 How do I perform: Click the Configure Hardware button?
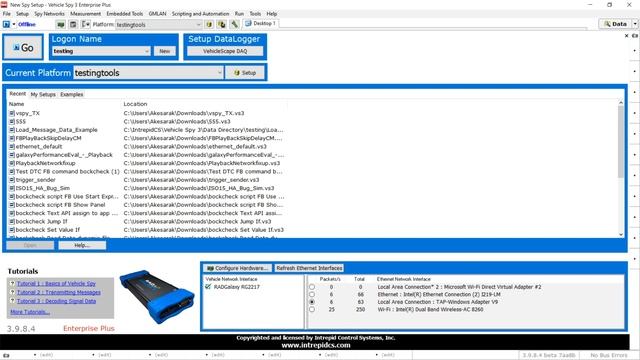[238, 268]
